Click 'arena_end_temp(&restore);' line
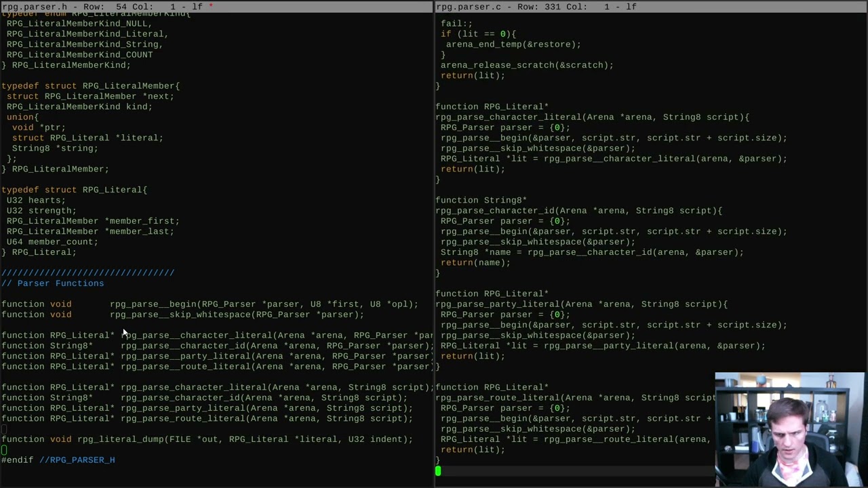The image size is (868, 488). point(513,44)
